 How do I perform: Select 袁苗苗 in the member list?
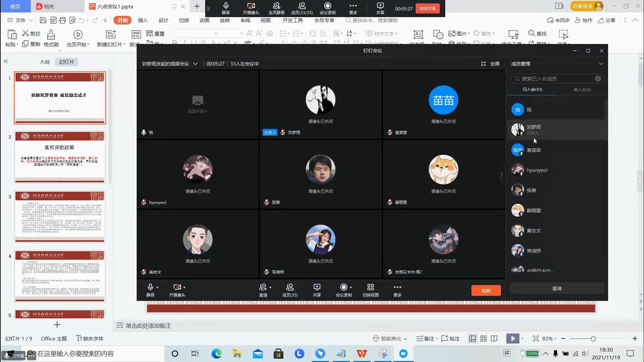[557, 150]
